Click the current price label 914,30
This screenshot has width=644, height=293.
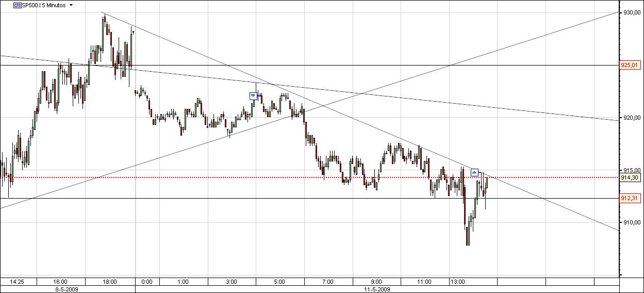631,177
